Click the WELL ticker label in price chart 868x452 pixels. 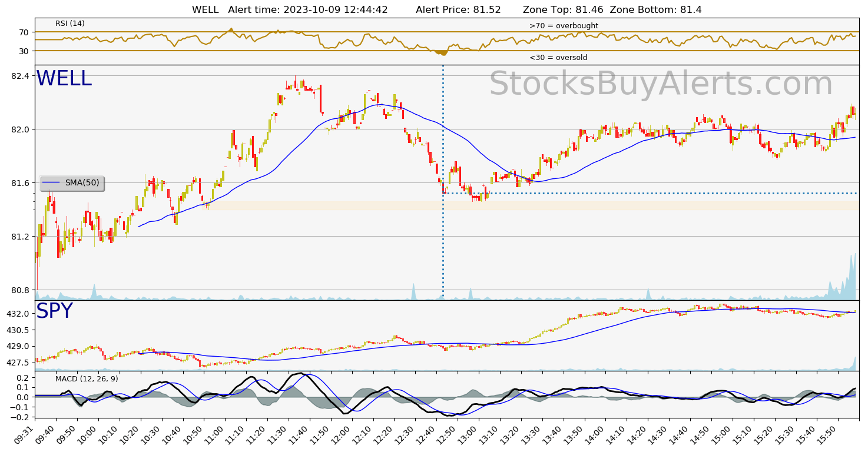tap(64, 79)
